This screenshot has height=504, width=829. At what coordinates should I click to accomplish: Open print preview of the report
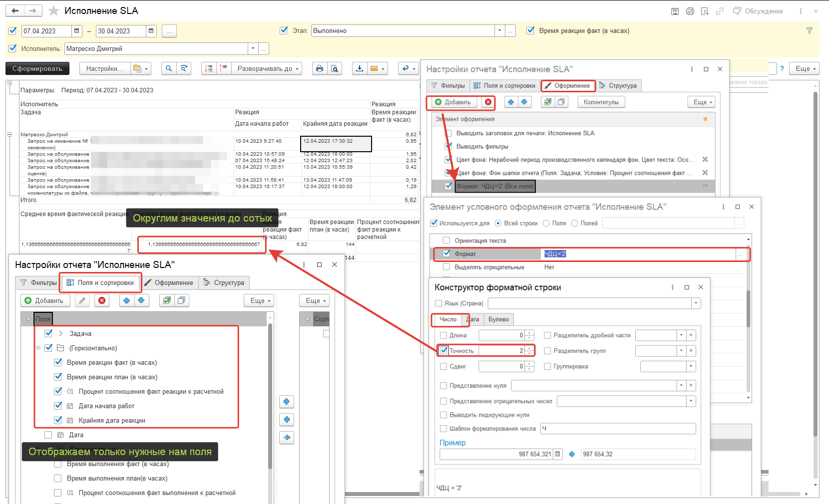pos(335,68)
